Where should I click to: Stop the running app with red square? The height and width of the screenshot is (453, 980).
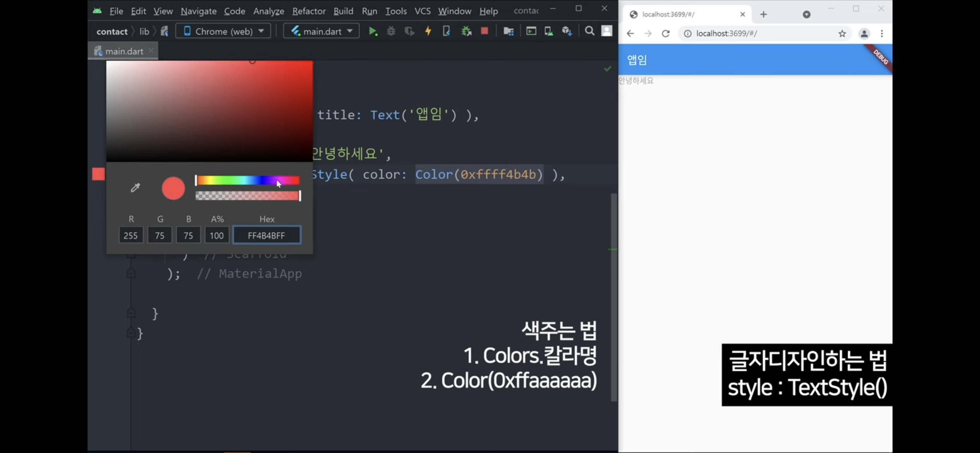tap(484, 31)
